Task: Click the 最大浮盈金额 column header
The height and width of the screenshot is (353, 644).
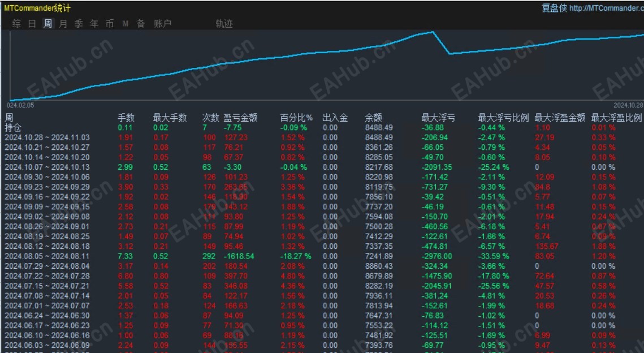Action: pos(560,118)
